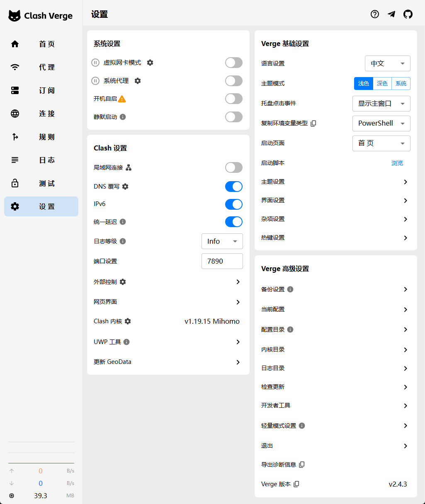Image resolution: width=425 pixels, height=504 pixels.
Task: Open DNS 覆写 gear settings
Action: [125, 187]
